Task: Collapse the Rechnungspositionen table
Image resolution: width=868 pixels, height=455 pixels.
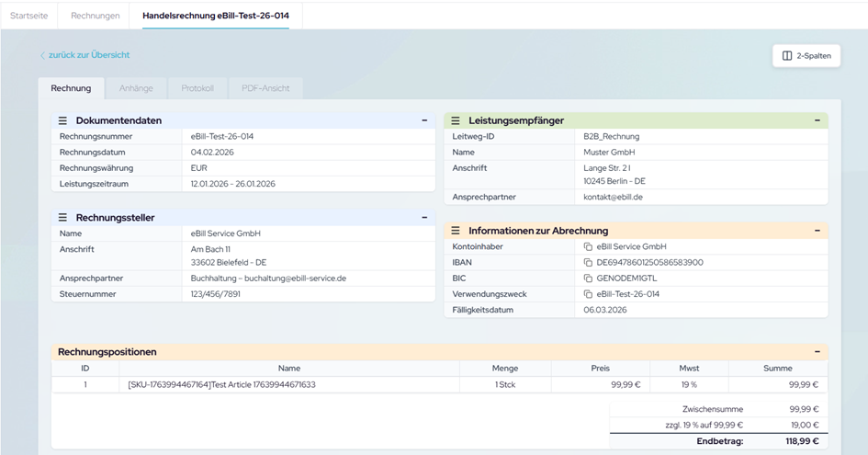Action: pyautogui.click(x=817, y=352)
